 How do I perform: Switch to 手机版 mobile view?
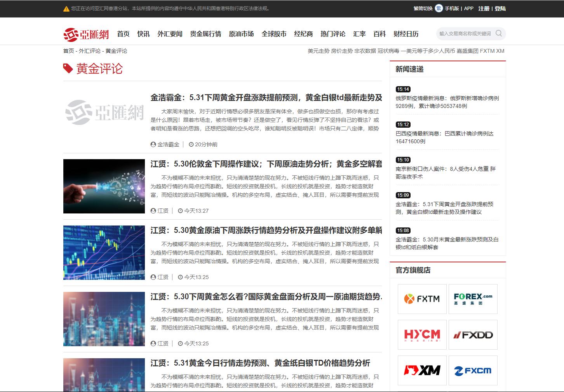[452, 9]
